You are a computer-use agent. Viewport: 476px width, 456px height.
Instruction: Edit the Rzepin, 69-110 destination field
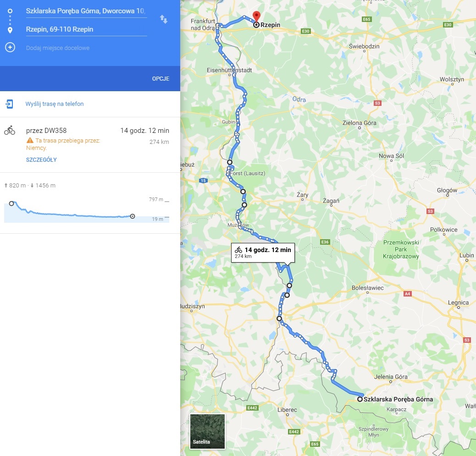point(87,29)
